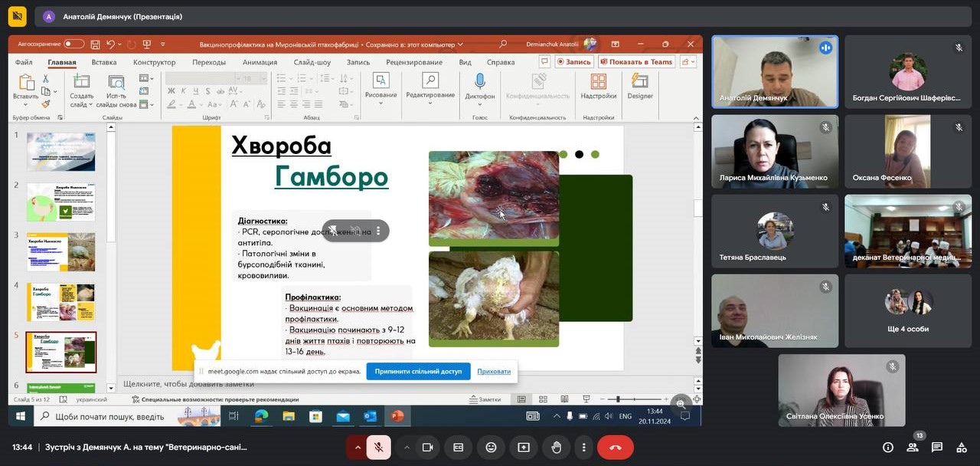
Task: Select the Світлана Олексіївна Усенко video tile
Action: (841, 390)
